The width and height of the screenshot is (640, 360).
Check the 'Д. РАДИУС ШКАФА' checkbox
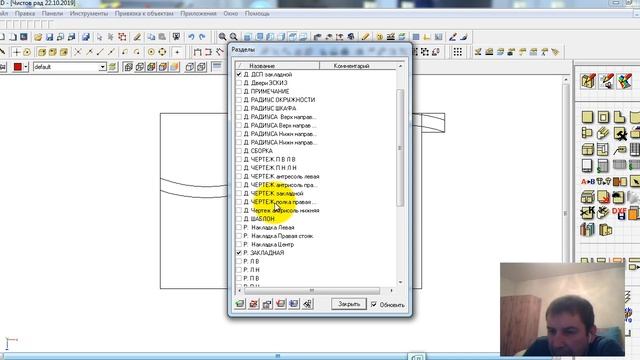[239, 109]
